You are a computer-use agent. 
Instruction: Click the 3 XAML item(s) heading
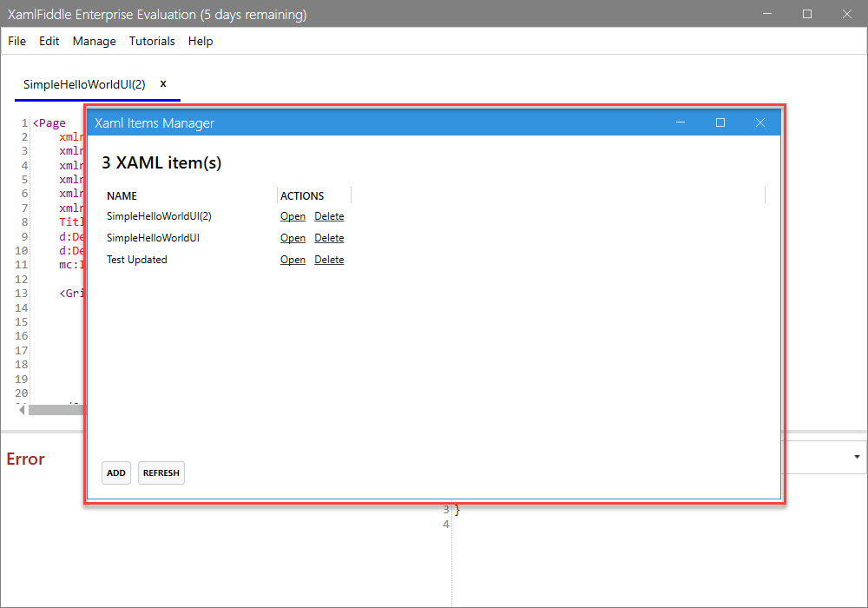161,162
